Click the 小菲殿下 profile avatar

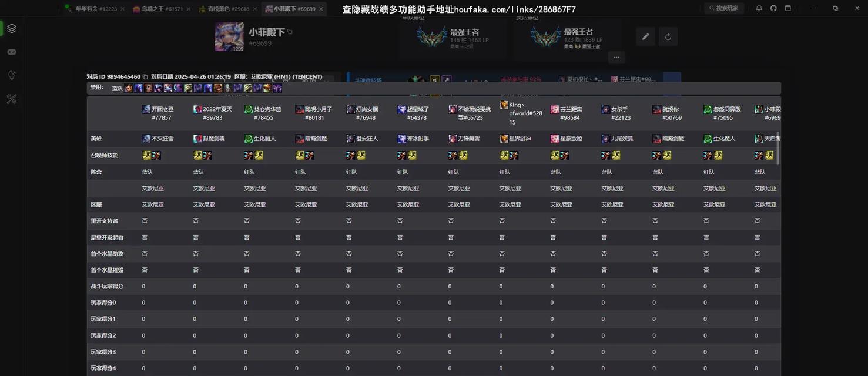(229, 37)
